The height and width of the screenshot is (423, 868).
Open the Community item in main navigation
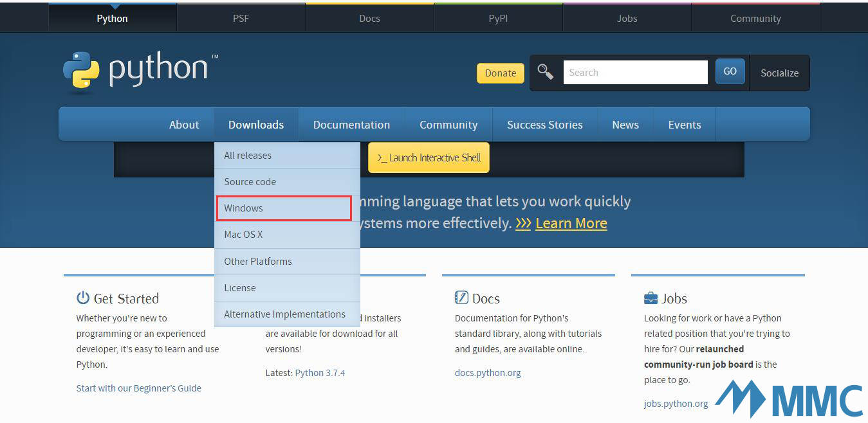pyautogui.click(x=448, y=125)
